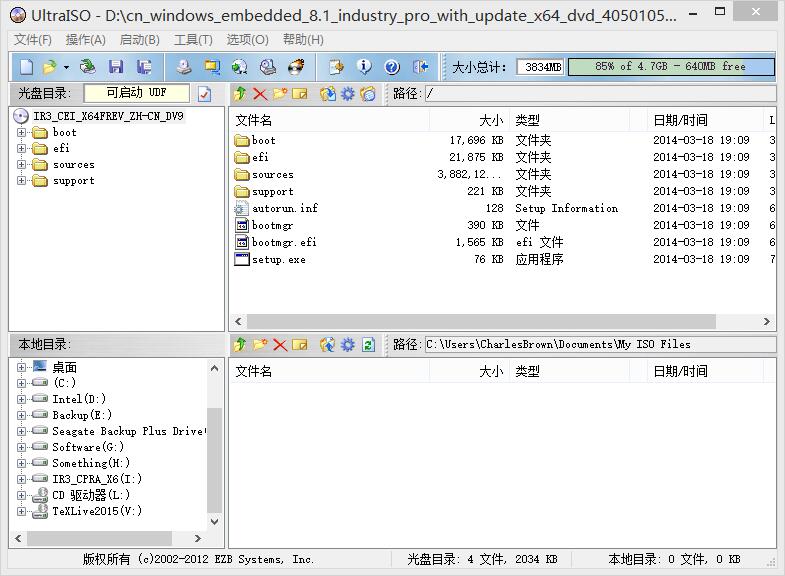Expand the sources folder in disc tree

click(21, 165)
